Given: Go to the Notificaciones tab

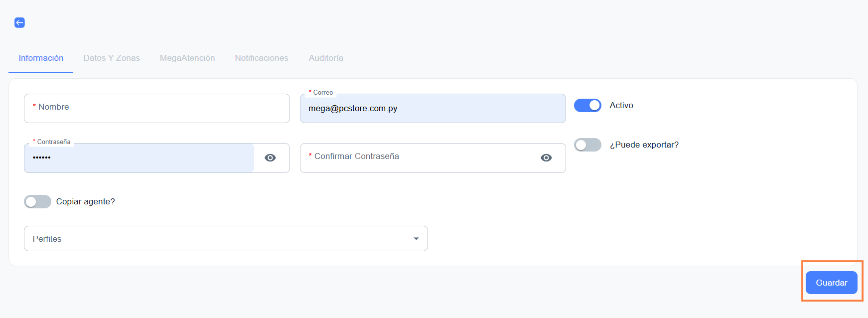Looking at the screenshot, I should point(262,58).
